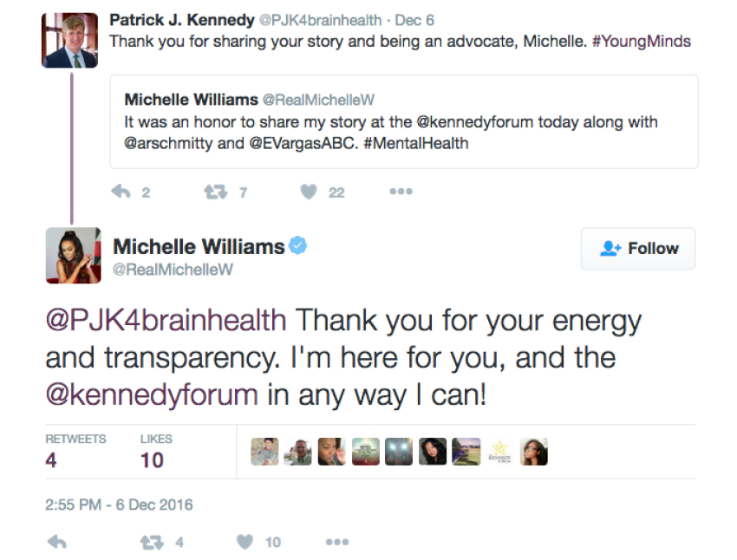This screenshot has height=560, width=737.
Task: Open the quoted Michelle Williams tweet
Action: [403, 121]
